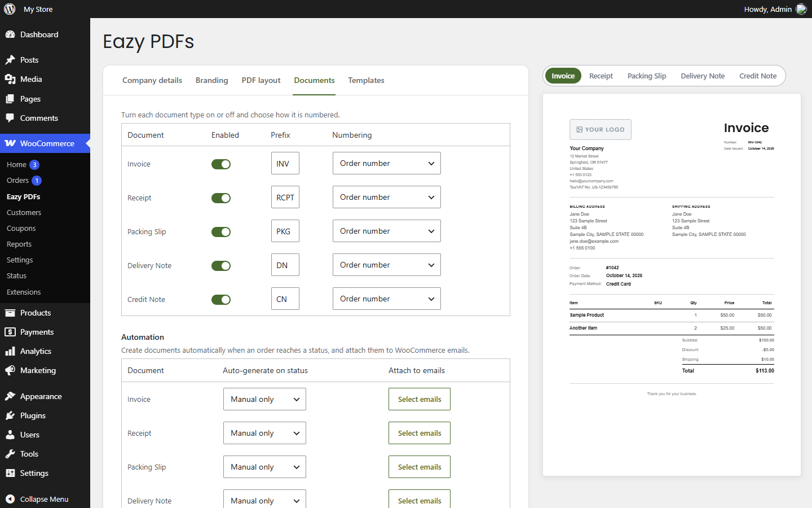The height and width of the screenshot is (508, 812).
Task: Click the Users person icon
Action: 10,435
